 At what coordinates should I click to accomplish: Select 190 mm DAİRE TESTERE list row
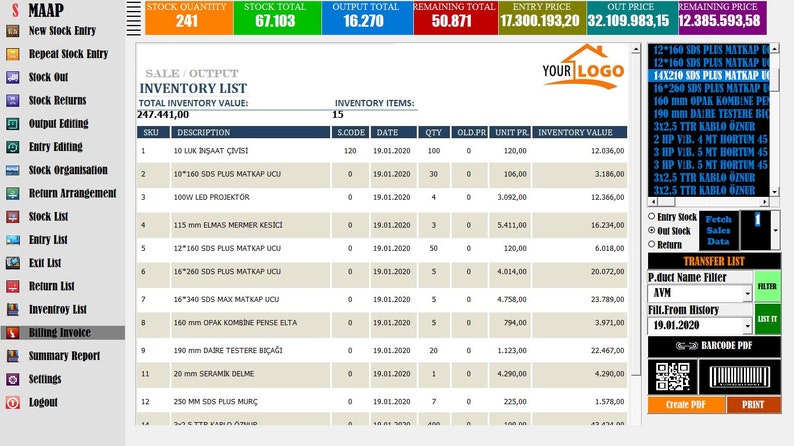(708, 113)
